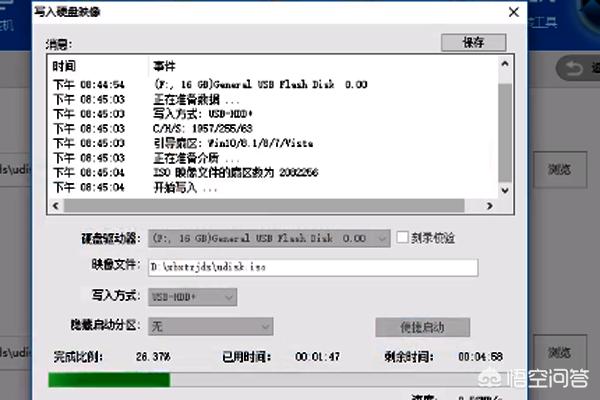The width and height of the screenshot is (600, 400).
Task: Click the 26.37% completion value
Action: pos(153,357)
